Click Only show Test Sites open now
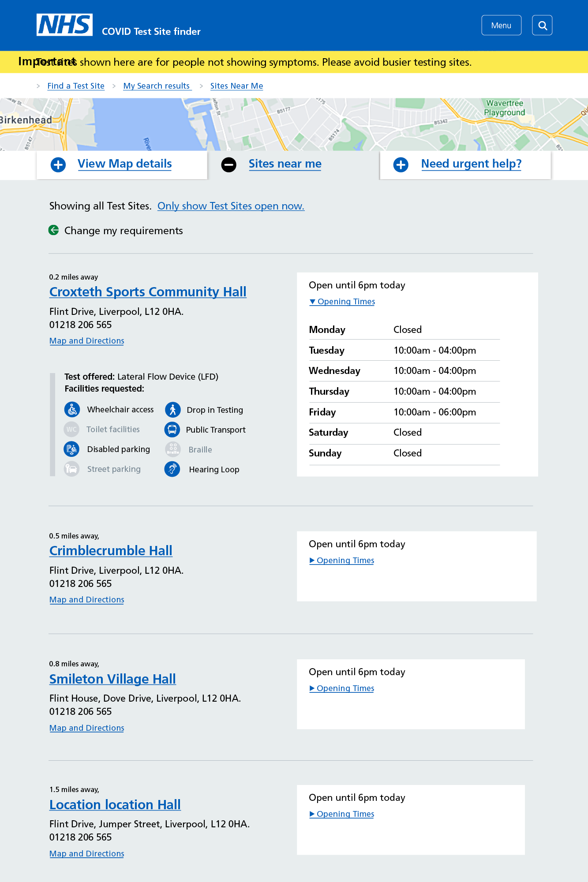The height and width of the screenshot is (882, 588). coord(231,206)
